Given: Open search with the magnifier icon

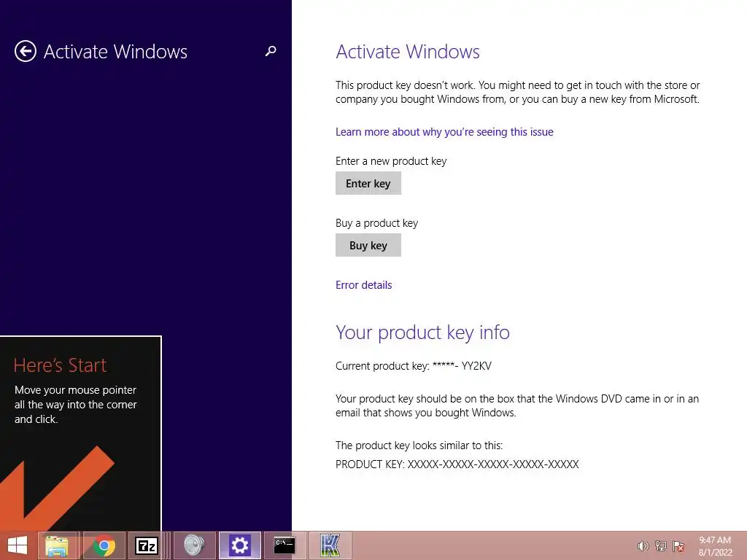Looking at the screenshot, I should (271, 51).
